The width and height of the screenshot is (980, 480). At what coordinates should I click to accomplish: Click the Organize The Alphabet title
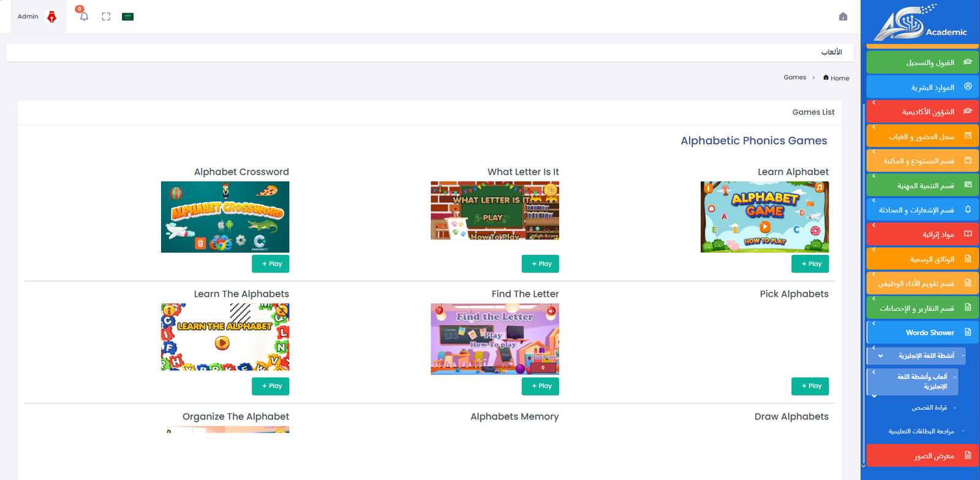[x=236, y=416]
